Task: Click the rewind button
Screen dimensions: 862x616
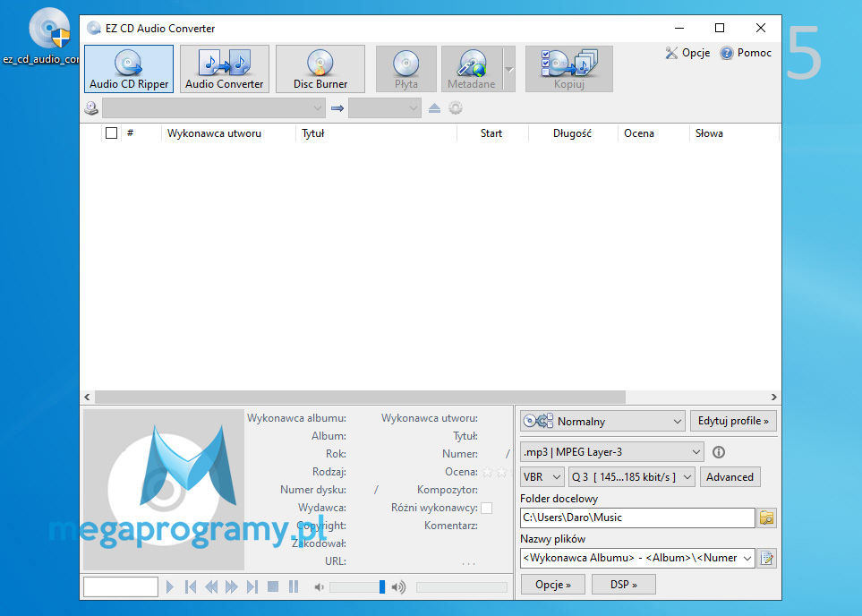Action: point(211,586)
